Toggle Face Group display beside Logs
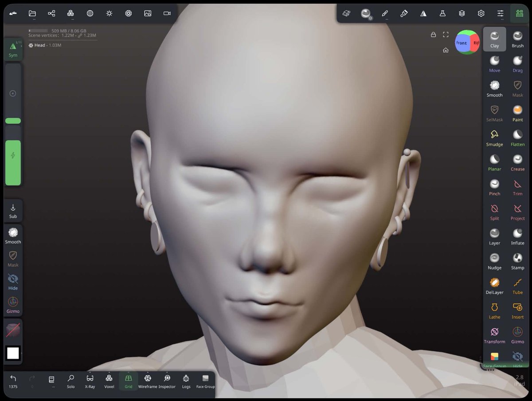The width and height of the screenshot is (532, 401). pos(205,381)
